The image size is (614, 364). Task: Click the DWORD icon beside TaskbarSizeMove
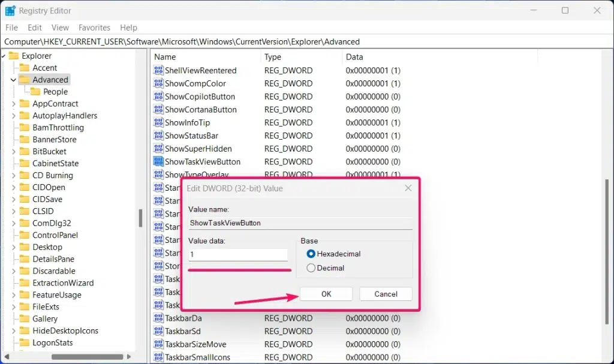[158, 344]
